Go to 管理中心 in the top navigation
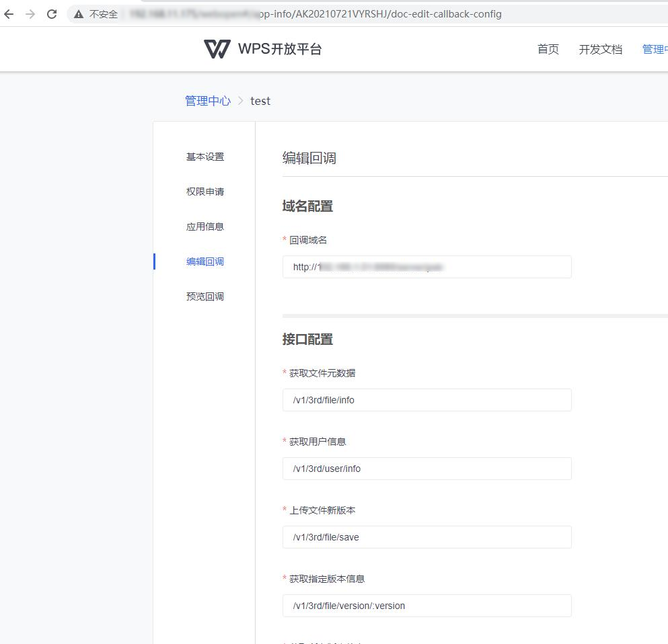668x644 pixels. [x=654, y=49]
